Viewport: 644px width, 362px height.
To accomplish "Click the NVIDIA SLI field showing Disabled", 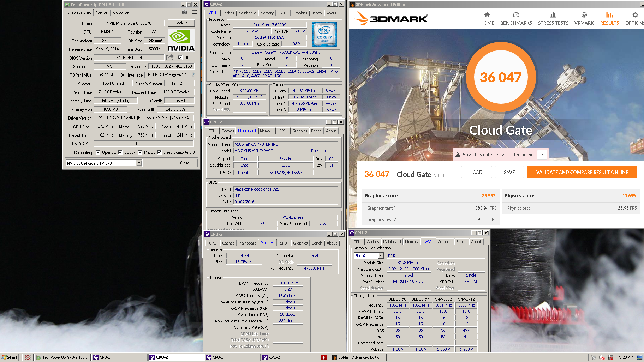I will (x=143, y=144).
